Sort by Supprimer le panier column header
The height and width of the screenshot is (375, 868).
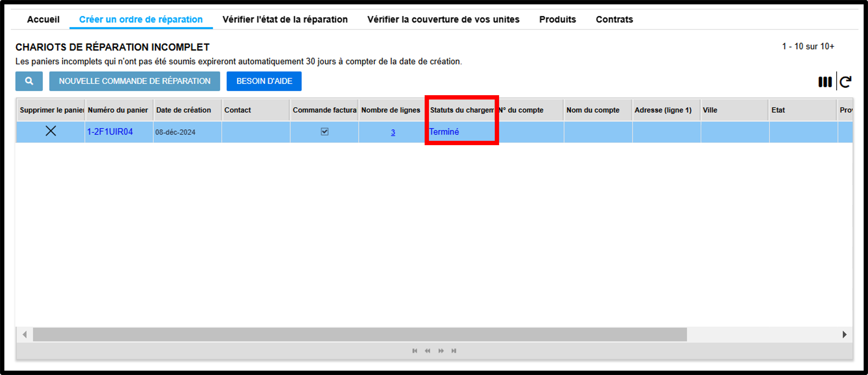pos(51,110)
